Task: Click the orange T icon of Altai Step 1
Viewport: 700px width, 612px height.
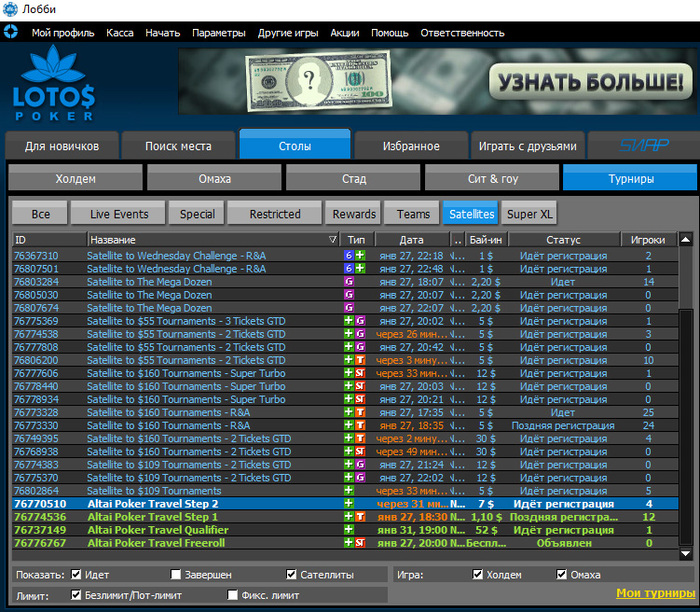Action: 360,517
